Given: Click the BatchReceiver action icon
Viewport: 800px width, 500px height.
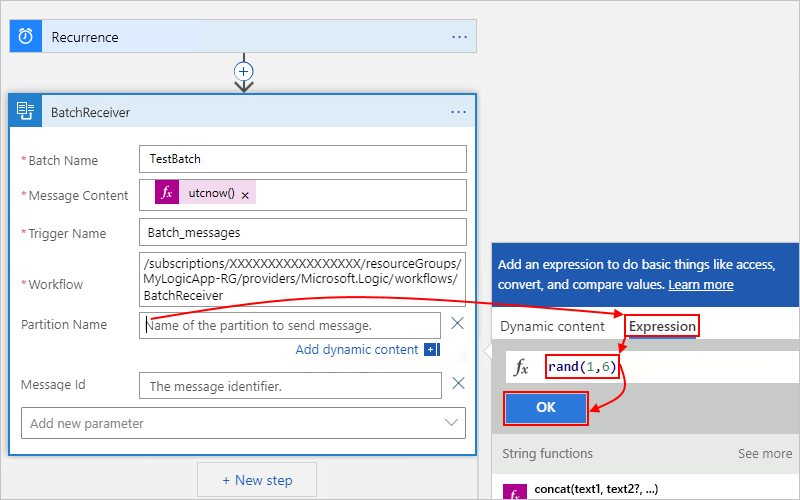Looking at the screenshot, I should coord(26,111).
